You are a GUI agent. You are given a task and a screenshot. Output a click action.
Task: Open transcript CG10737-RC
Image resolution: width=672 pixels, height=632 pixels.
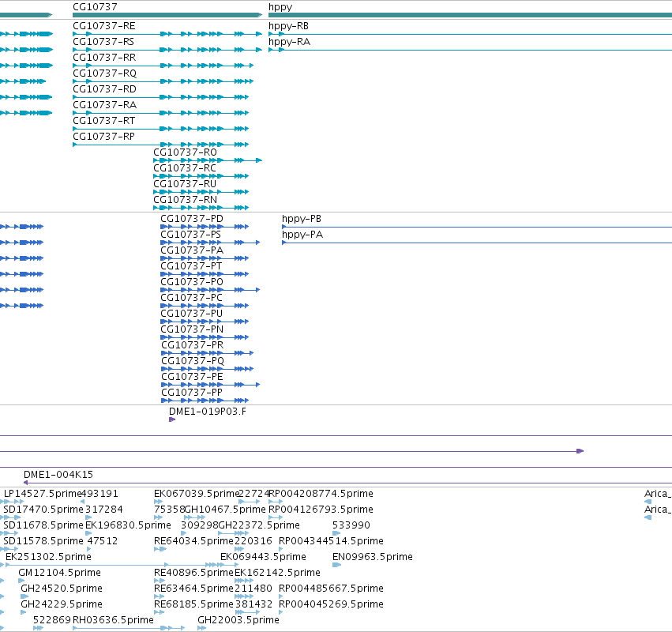tap(185, 168)
